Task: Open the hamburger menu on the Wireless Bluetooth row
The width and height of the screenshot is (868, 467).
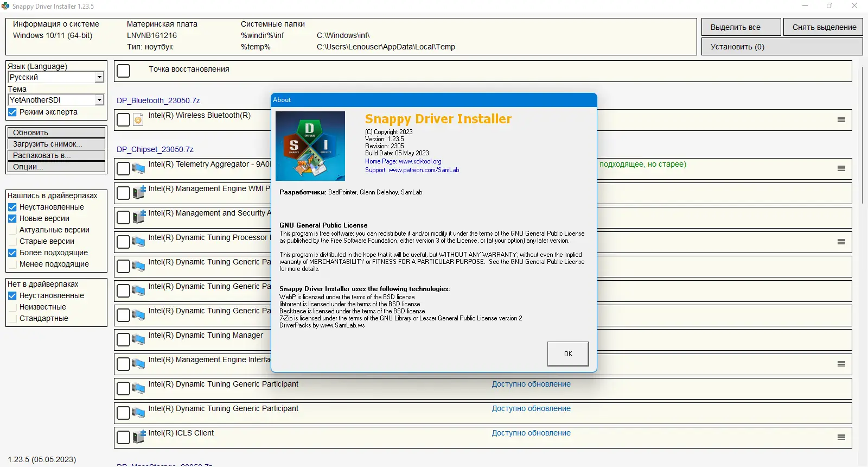Action: (x=841, y=119)
